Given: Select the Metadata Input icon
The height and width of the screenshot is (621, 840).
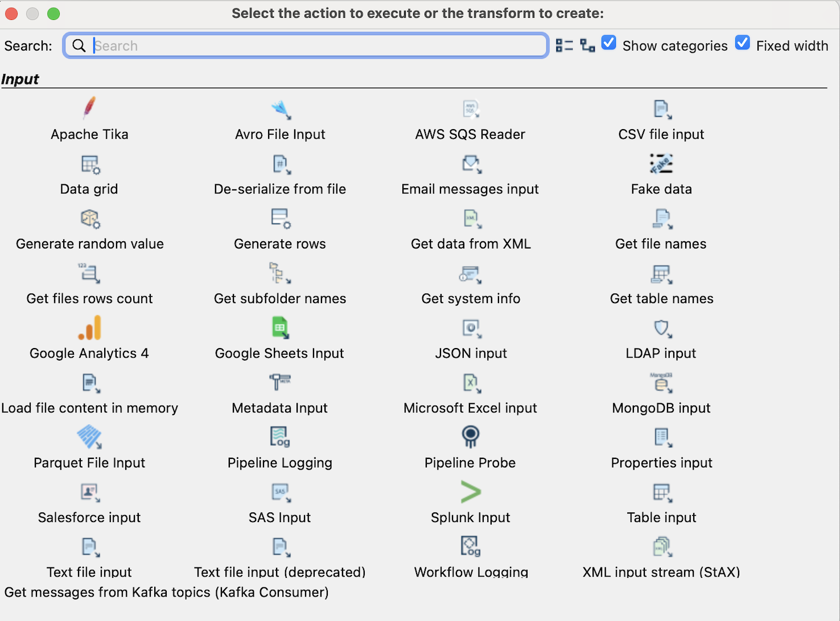Looking at the screenshot, I should pyautogui.click(x=280, y=382).
